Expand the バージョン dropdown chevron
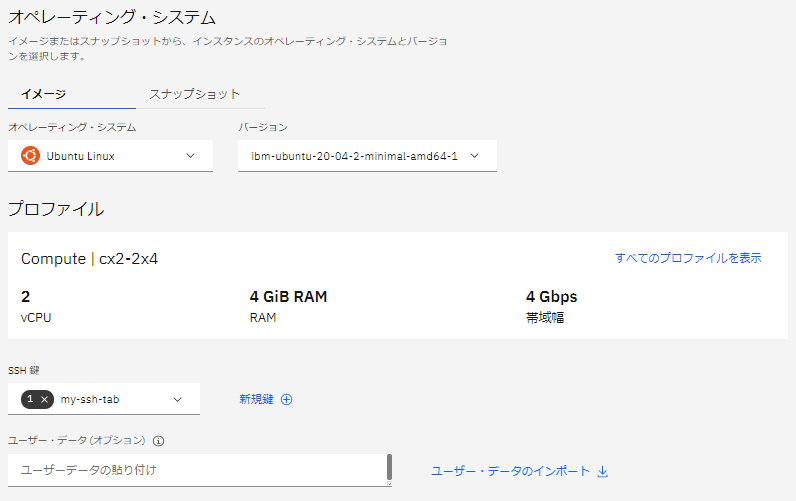Viewport: 796px width, 501px height. (x=475, y=155)
